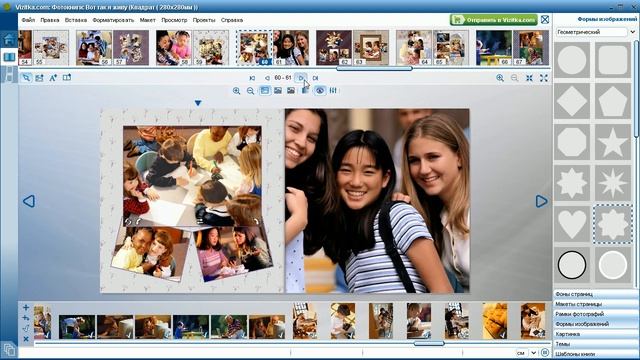Open the Проекты menu
Image resolution: width=640 pixels, height=360 pixels.
point(204,20)
